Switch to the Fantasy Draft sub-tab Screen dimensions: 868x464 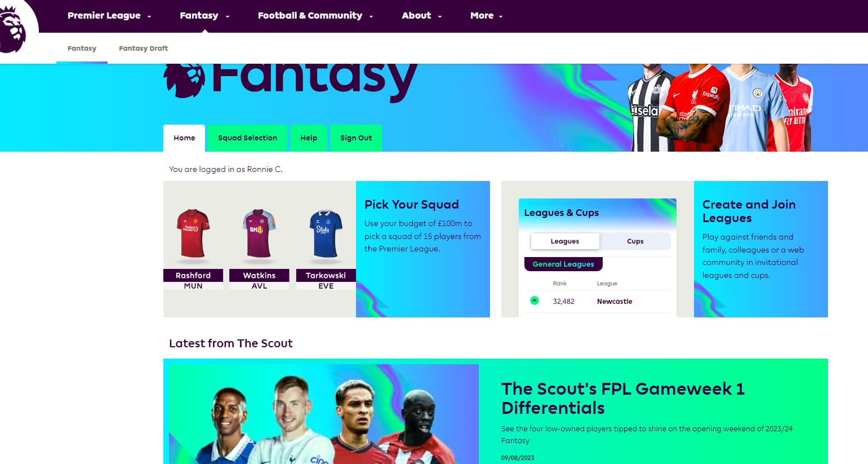click(143, 48)
